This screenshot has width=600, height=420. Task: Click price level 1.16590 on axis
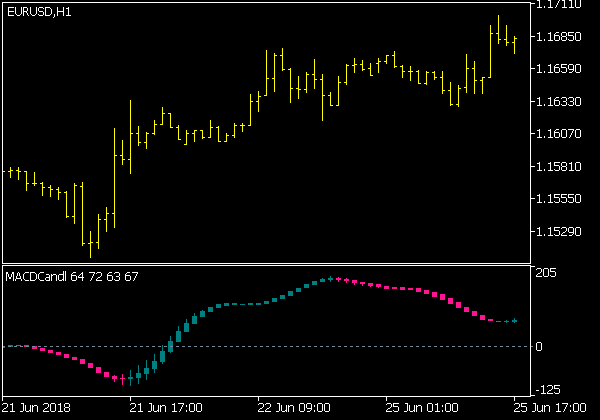pyautogui.click(x=558, y=69)
